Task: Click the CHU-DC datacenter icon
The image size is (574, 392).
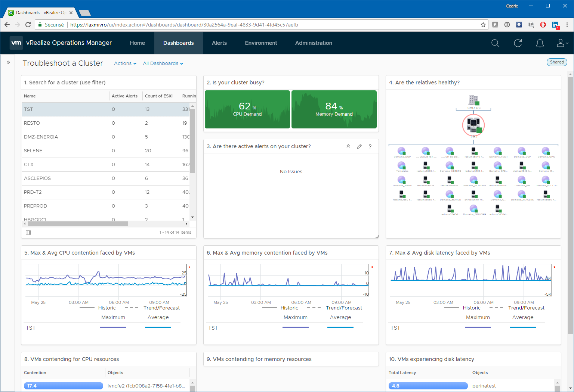Action: click(473, 100)
